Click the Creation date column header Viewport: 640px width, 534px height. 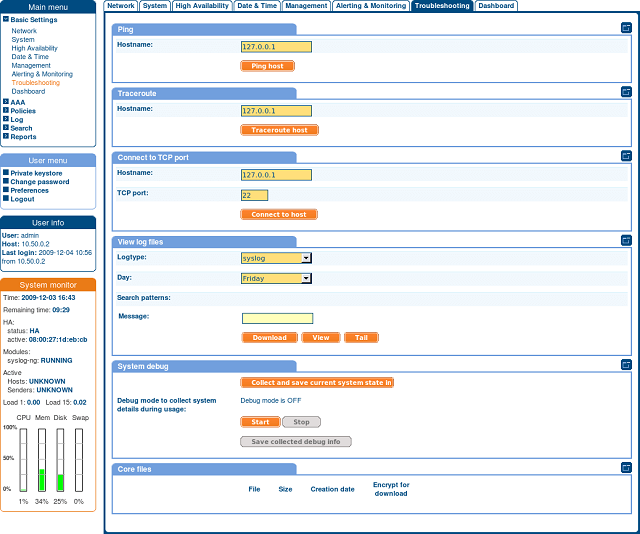coord(332,489)
